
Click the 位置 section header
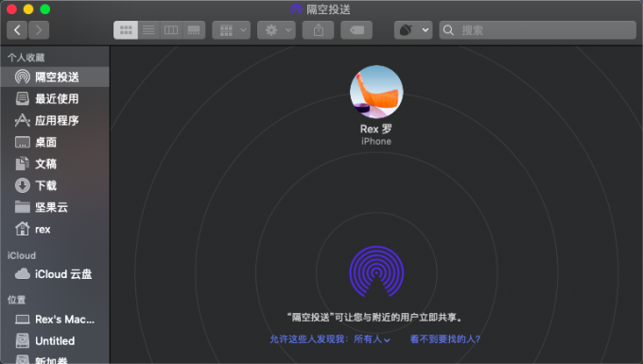coord(16,300)
